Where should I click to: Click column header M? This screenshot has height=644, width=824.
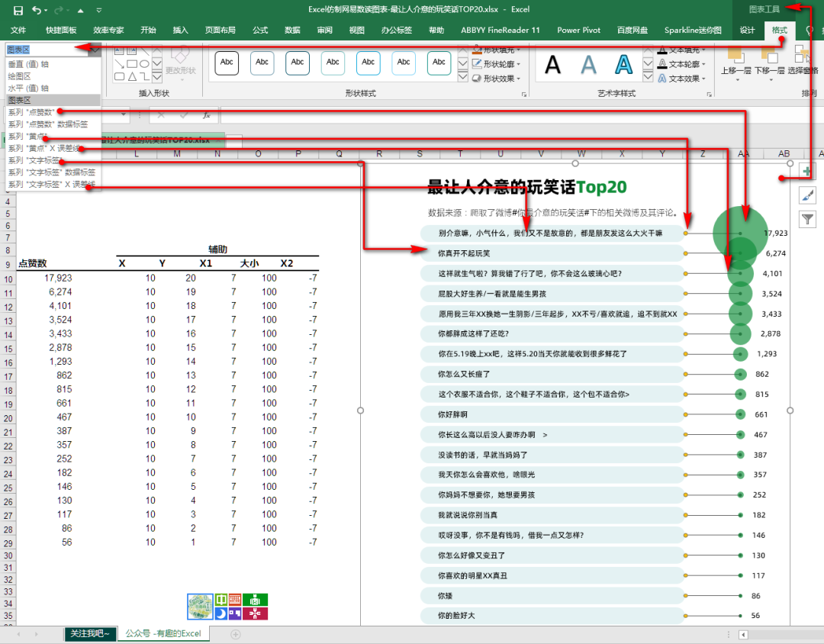click(177, 153)
